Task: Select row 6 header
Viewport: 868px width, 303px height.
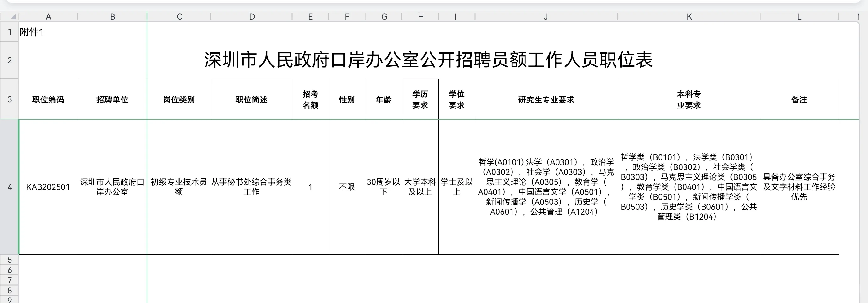Action: pos(9,270)
